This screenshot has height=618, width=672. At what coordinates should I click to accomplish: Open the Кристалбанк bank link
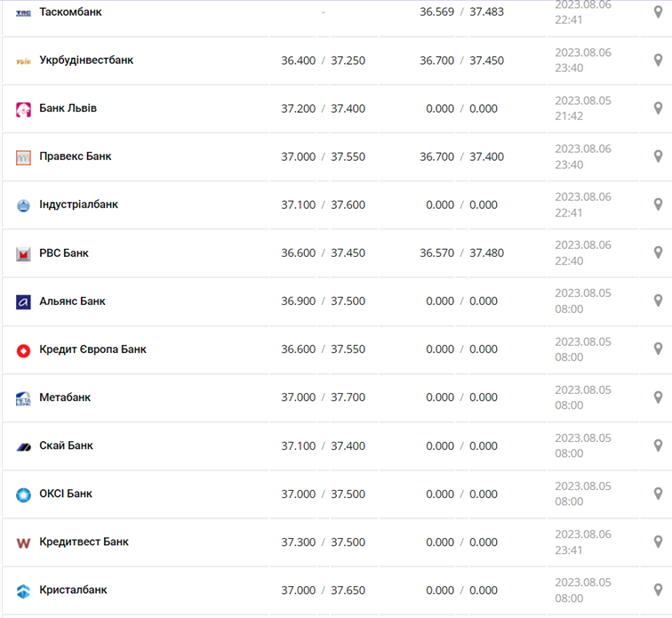tap(73, 590)
